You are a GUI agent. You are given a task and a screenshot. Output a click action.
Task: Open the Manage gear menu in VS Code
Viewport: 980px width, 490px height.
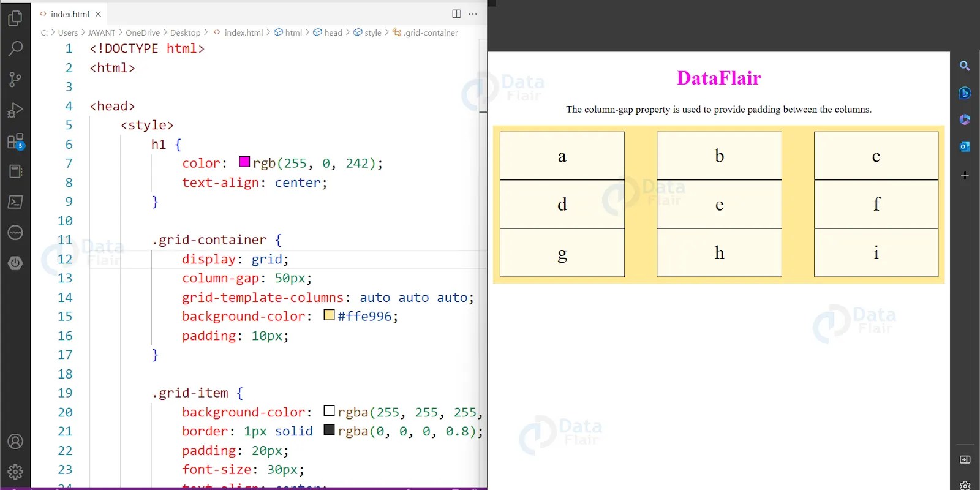(15, 472)
